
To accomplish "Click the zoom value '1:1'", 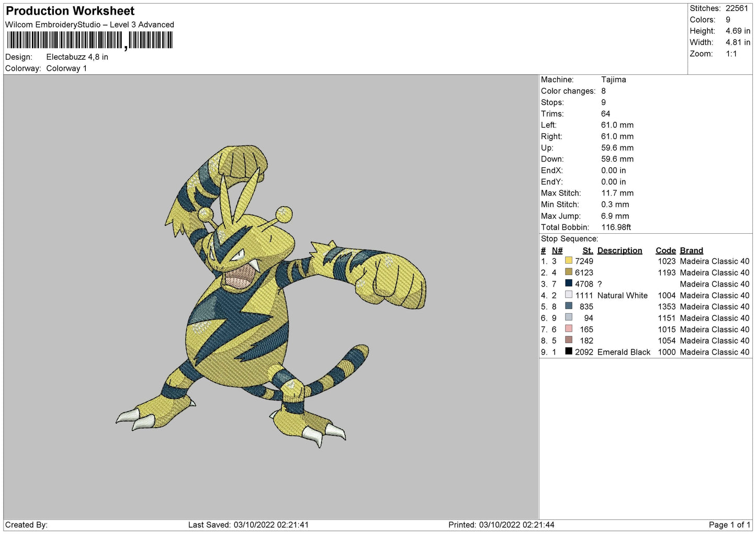I will tap(731, 54).
